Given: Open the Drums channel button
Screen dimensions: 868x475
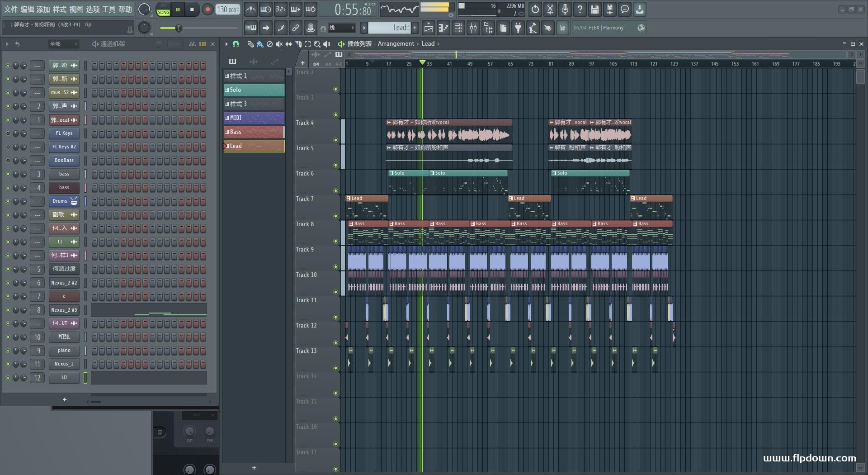Looking at the screenshot, I should point(64,201).
